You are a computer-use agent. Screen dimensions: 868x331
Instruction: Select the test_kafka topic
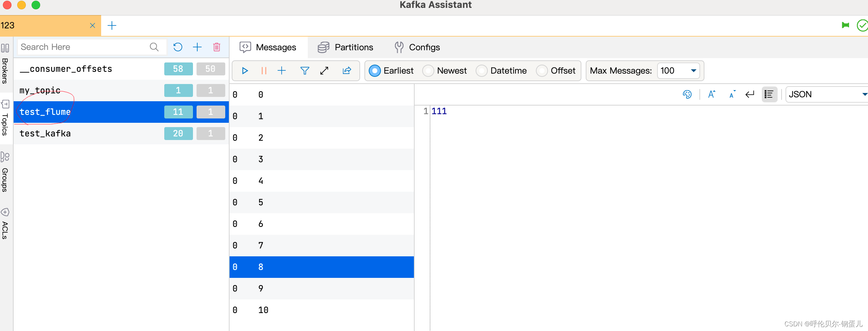click(x=121, y=134)
